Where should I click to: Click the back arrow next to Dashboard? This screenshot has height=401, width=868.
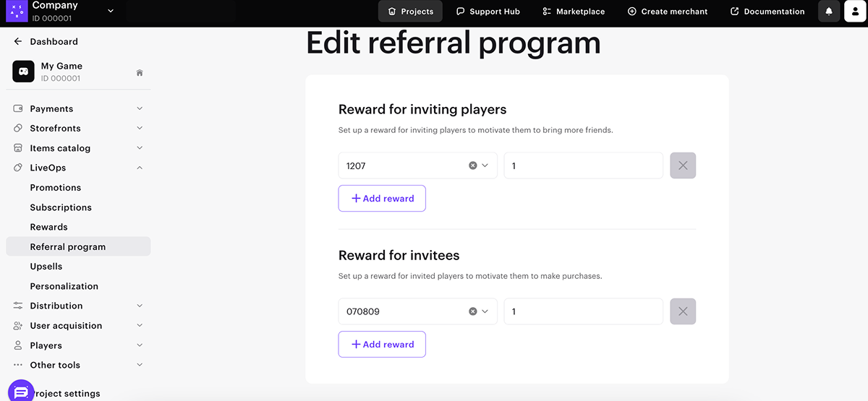pyautogui.click(x=18, y=42)
